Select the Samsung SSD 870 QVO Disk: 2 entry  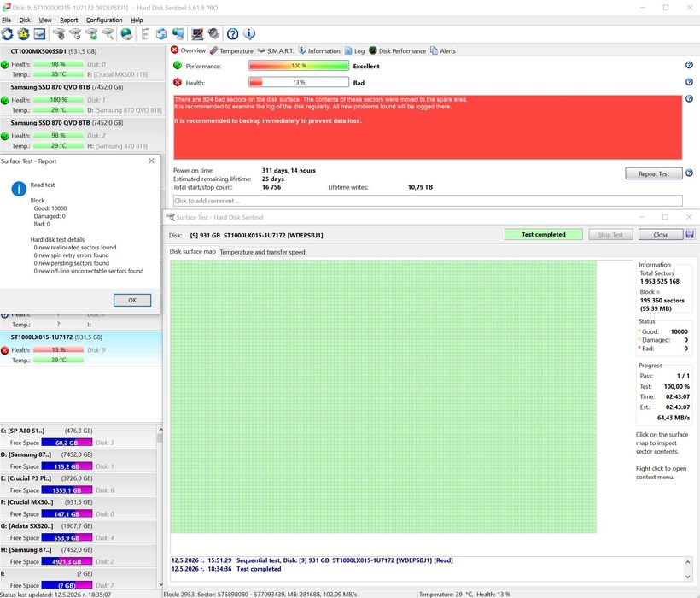(82, 134)
